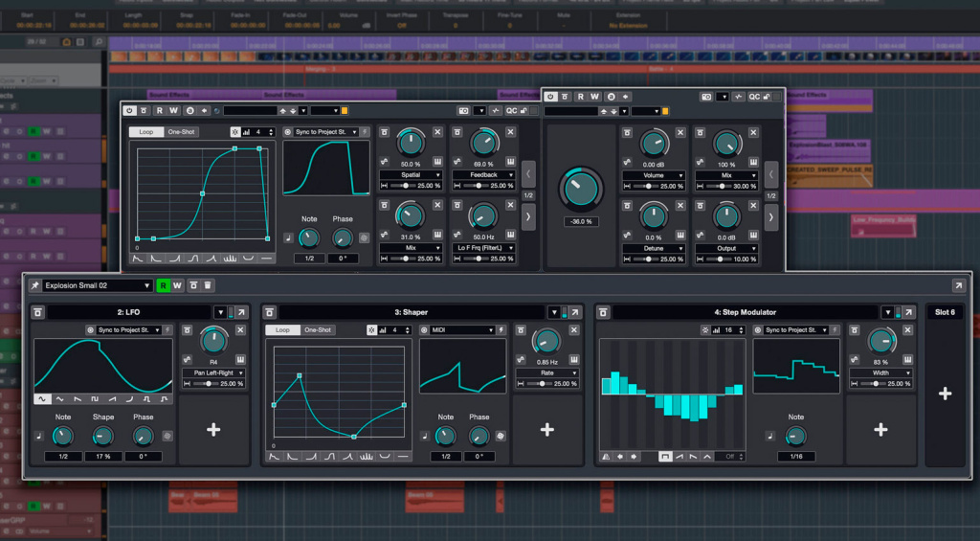Viewport: 980px width, 541px height.
Task: Adjust the Width modulation depth slider
Action: coord(876,384)
